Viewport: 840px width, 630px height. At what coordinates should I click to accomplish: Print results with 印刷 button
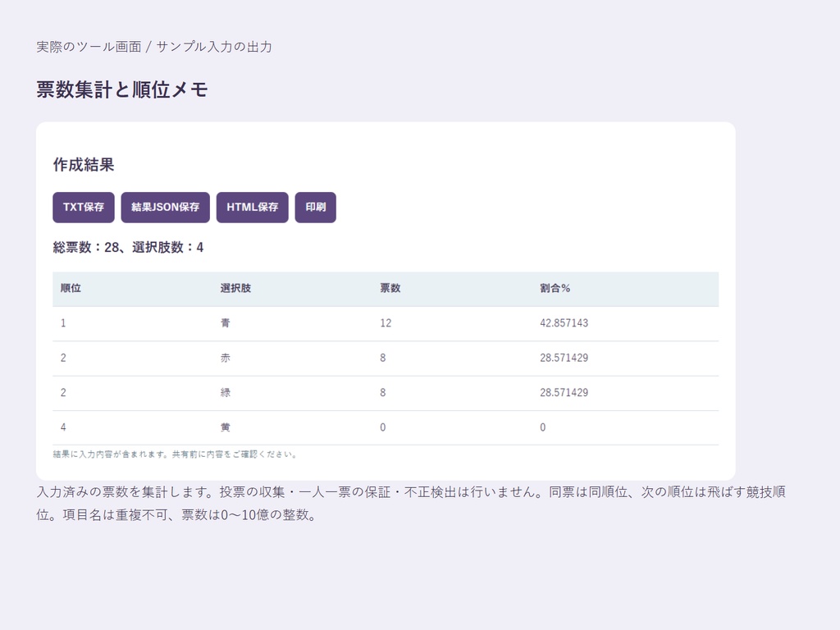point(316,208)
